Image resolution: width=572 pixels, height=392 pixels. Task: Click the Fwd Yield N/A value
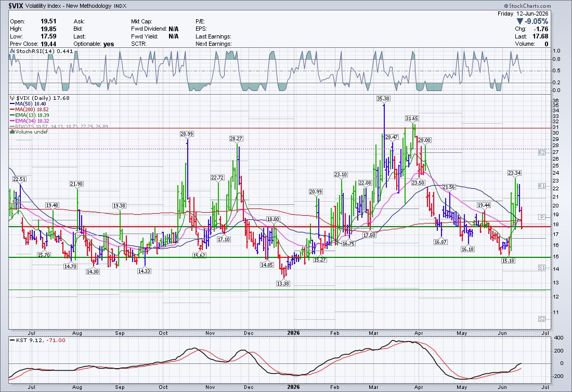coord(174,36)
